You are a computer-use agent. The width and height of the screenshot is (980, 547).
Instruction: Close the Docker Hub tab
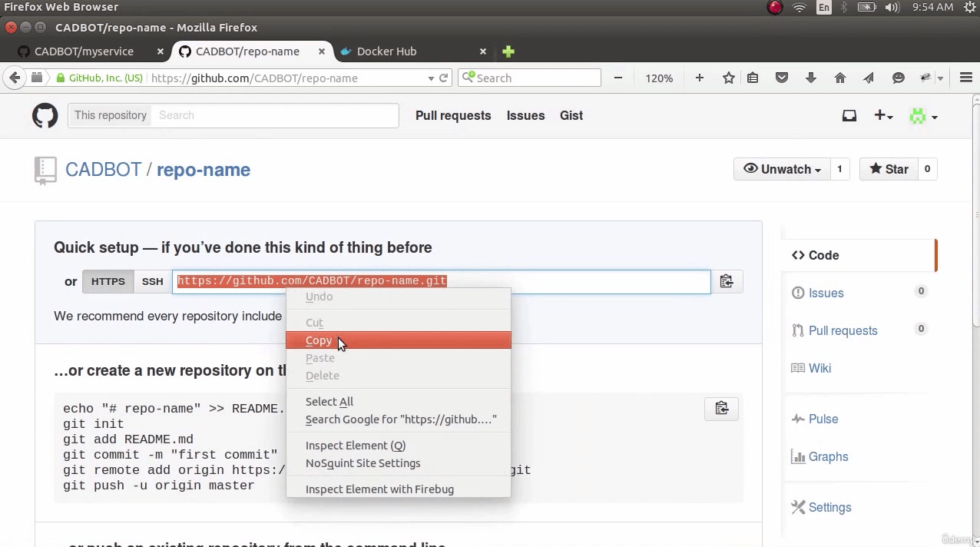[x=482, y=51]
